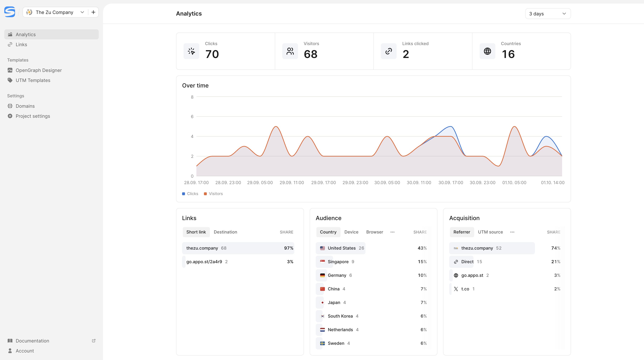Viewport: 644px width, 360px height.
Task: Open Links in the sidebar
Action: click(x=52, y=45)
